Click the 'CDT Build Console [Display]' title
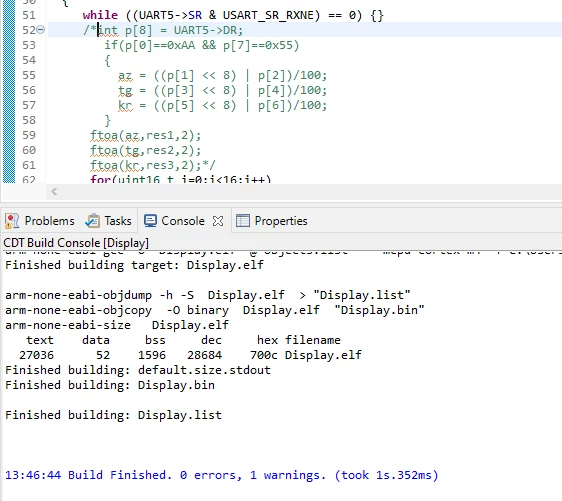562x501 pixels. pyautogui.click(x=76, y=243)
